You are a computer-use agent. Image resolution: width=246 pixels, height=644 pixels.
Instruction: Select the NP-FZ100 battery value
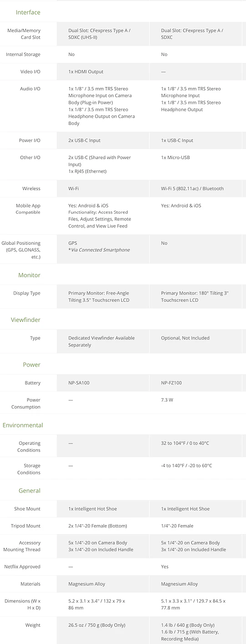click(x=171, y=383)
